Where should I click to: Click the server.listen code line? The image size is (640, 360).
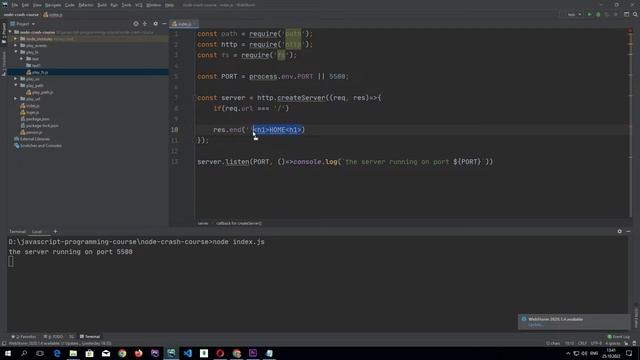(345, 162)
